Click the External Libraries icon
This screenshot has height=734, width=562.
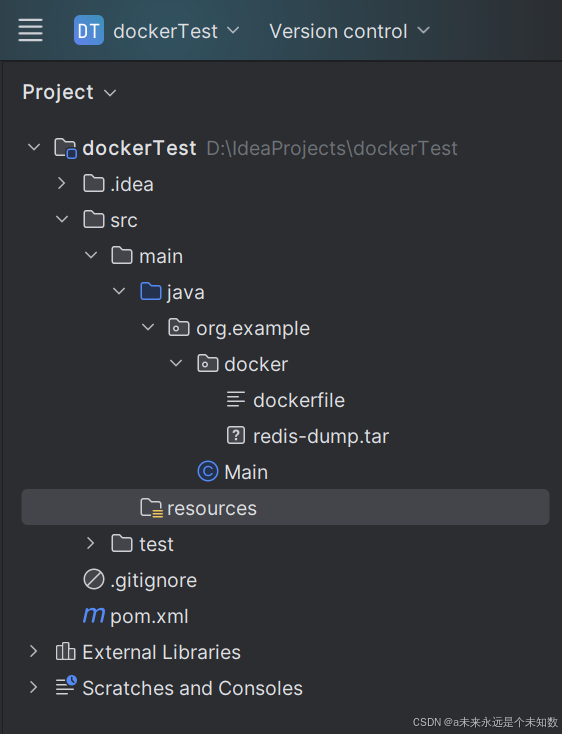click(66, 651)
